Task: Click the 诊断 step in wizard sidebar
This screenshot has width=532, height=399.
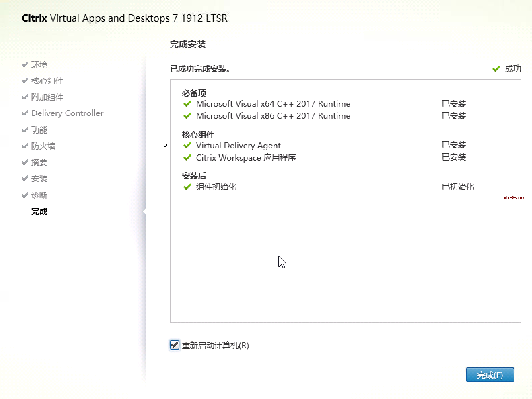Action: click(x=39, y=195)
